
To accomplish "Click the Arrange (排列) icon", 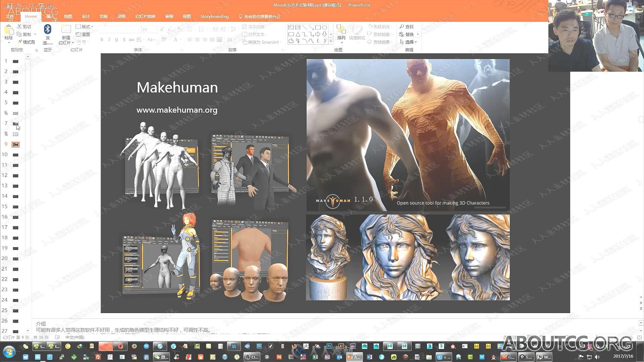I will tap(341, 29).
